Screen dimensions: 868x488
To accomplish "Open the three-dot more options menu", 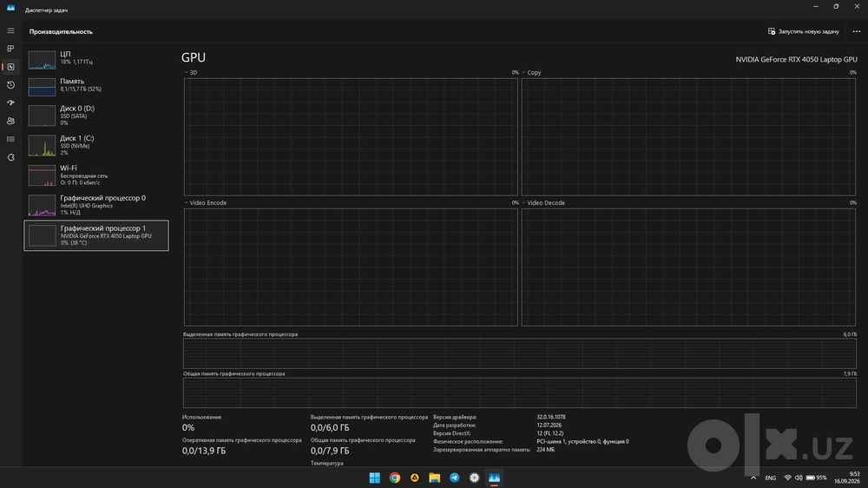I will point(857,31).
